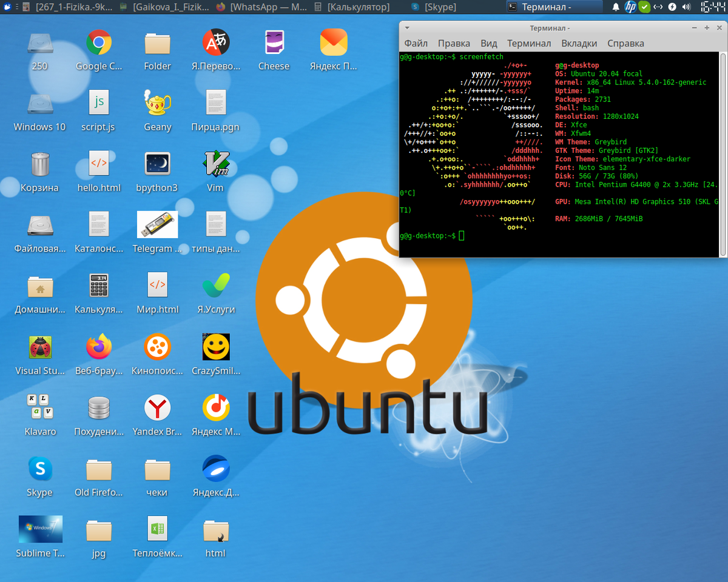Click the notification bell tray icon

(x=616, y=7)
